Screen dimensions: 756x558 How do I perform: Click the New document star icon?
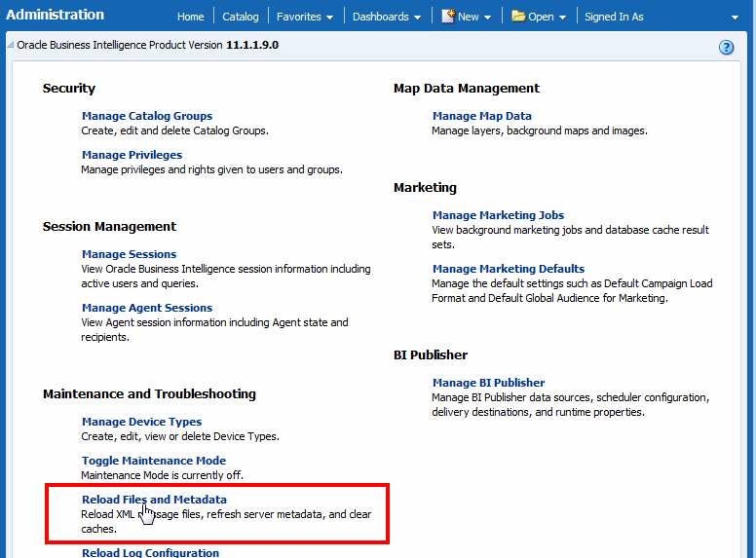click(x=448, y=17)
